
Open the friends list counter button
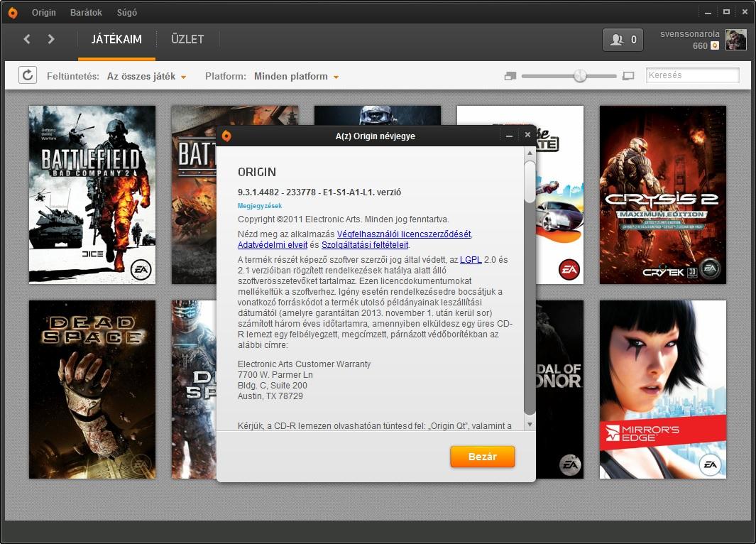click(623, 40)
